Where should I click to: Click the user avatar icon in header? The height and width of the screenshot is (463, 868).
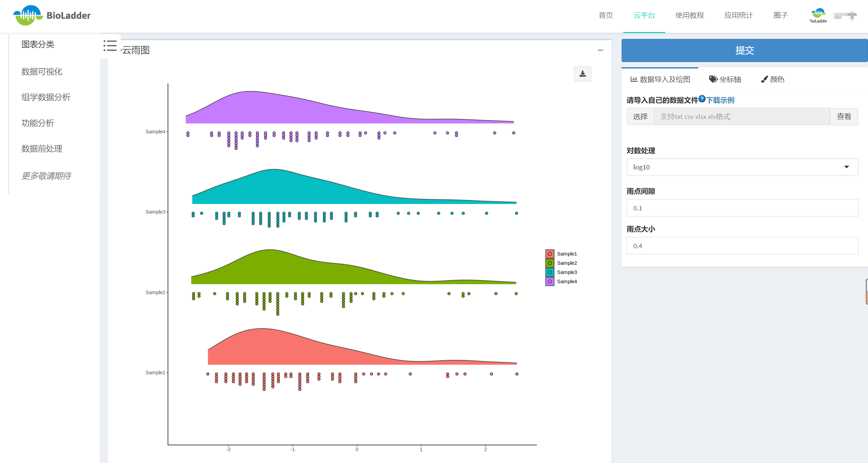click(x=818, y=15)
